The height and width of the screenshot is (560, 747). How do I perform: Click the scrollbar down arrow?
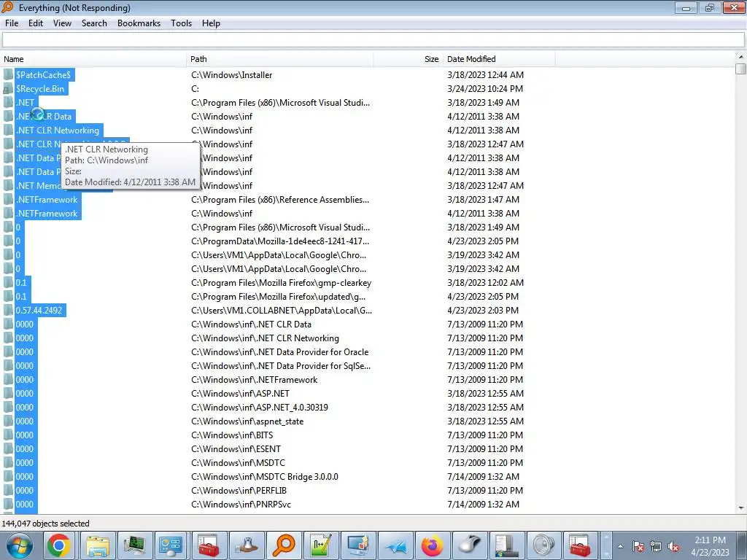click(x=741, y=508)
